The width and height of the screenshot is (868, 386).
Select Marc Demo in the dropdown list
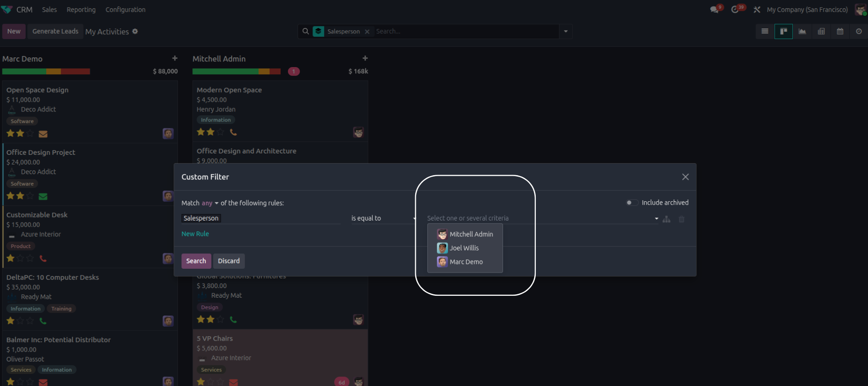466,262
